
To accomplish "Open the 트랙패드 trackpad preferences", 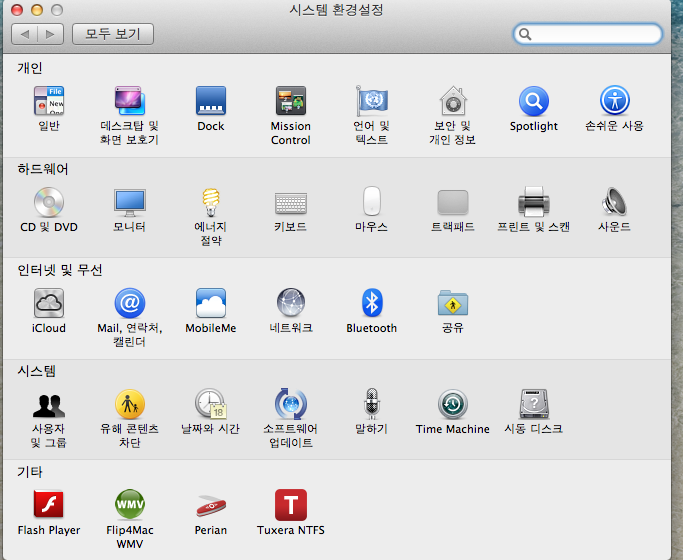I will (x=453, y=202).
